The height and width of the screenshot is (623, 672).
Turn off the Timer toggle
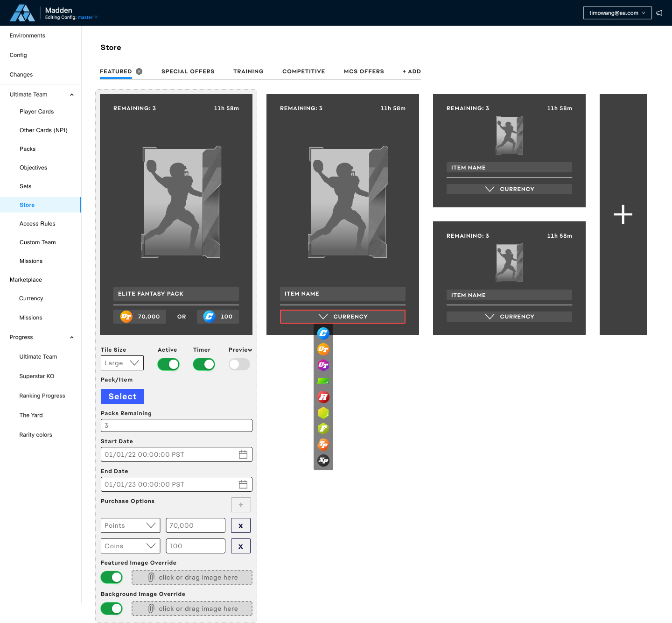point(204,364)
